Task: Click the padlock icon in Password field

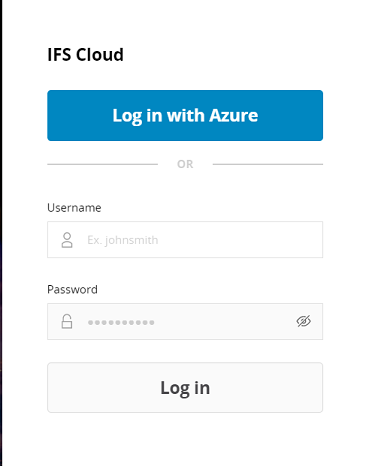Action: [67, 321]
